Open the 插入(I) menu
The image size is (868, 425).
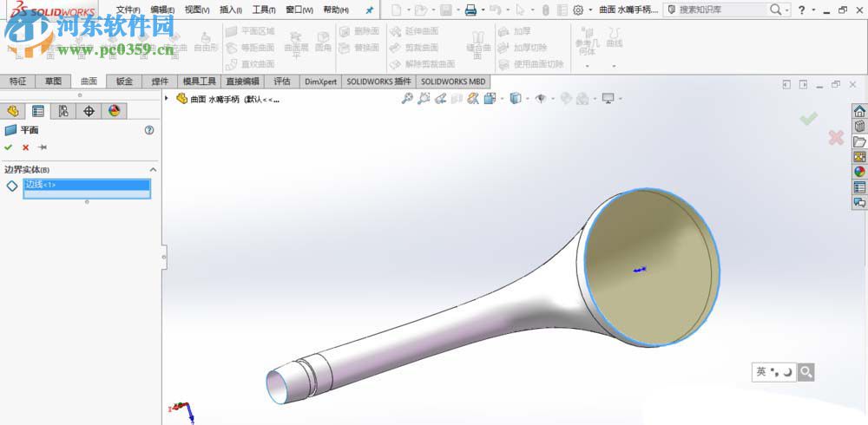[230, 10]
